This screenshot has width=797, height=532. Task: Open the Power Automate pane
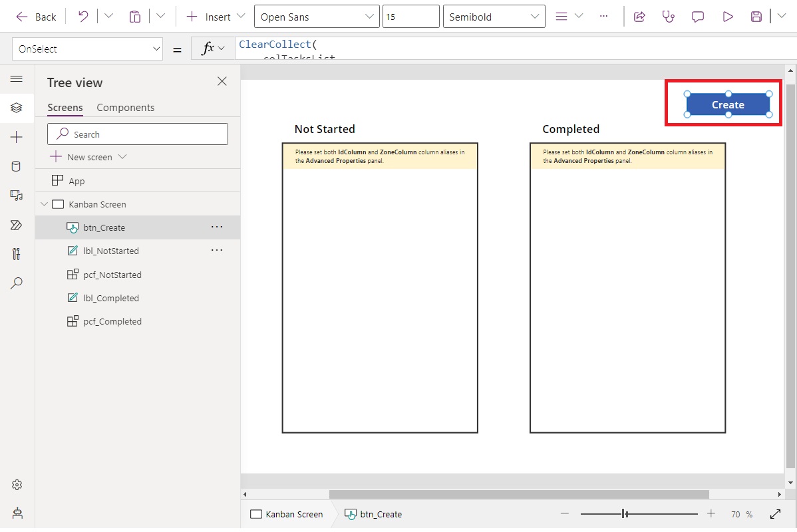point(17,225)
